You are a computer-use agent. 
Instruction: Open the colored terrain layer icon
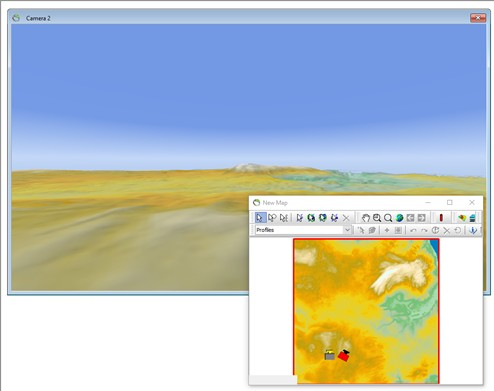click(462, 218)
